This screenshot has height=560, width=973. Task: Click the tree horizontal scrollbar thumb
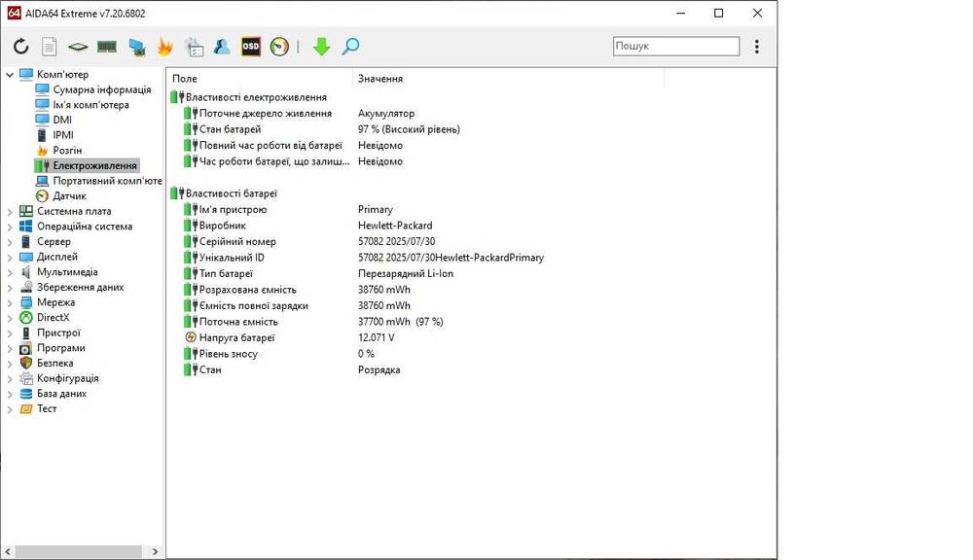tap(78, 551)
